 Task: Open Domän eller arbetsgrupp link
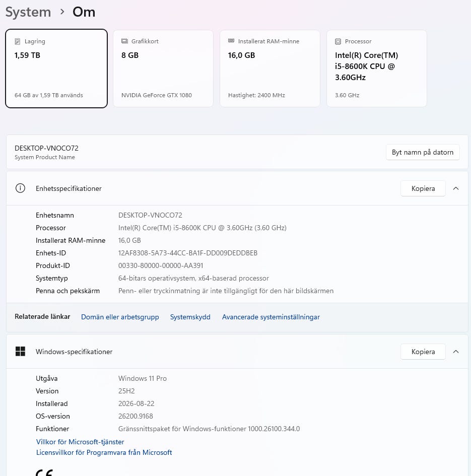coord(120,317)
